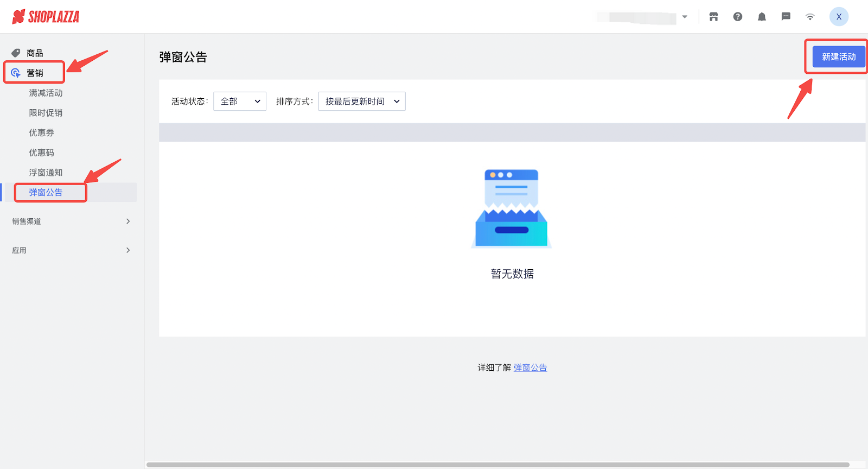This screenshot has height=469, width=868.
Task: Expand the 销售渠道 section
Action: 71,221
